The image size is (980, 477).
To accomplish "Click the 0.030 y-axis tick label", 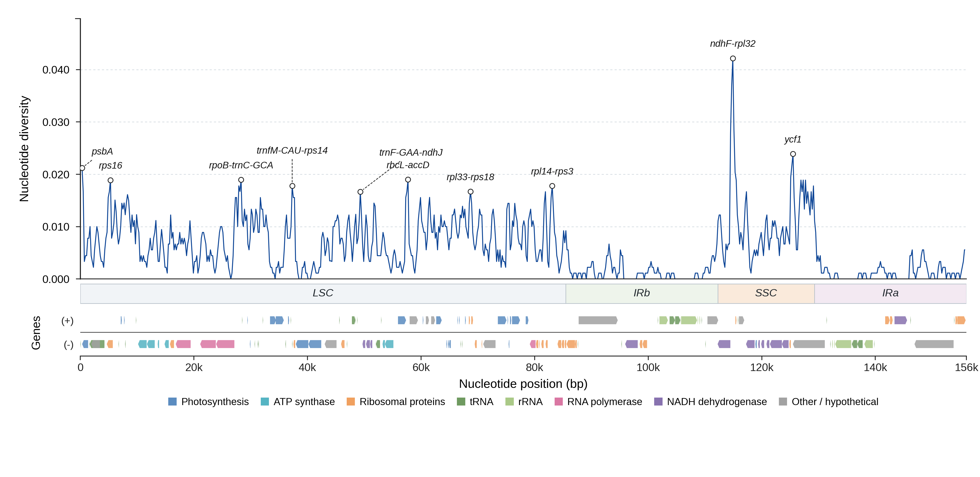I will (x=56, y=122).
